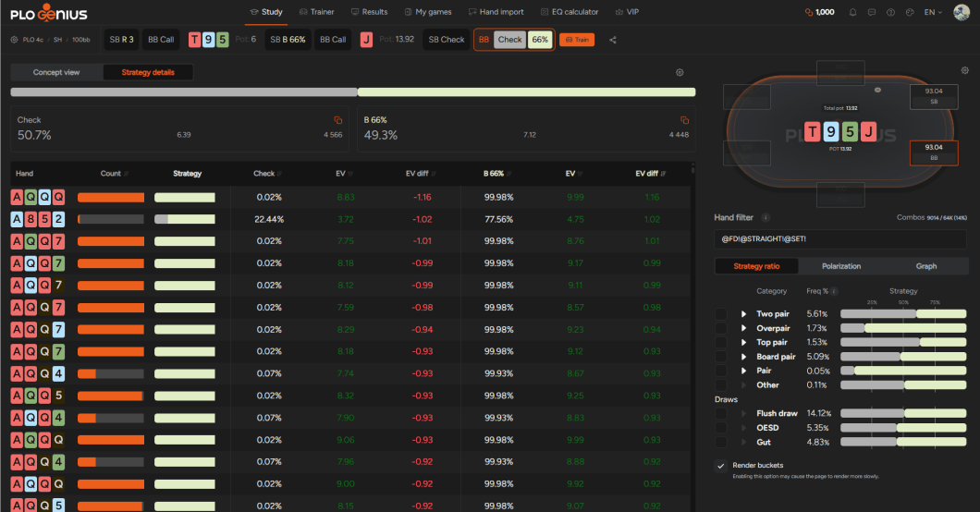980x512 pixels.
Task: Open the user profile avatar
Action: coord(962,12)
